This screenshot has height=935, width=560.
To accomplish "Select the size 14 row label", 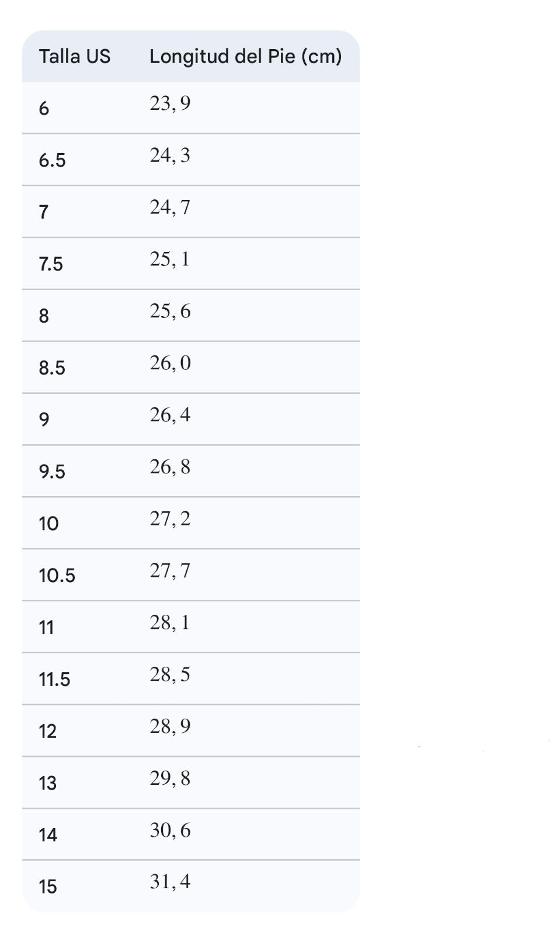I will coord(48,835).
